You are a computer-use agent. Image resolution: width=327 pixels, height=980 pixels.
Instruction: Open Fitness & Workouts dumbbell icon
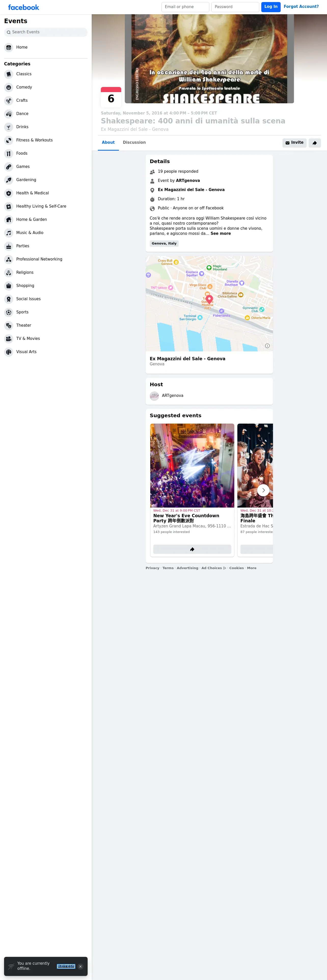tap(9, 140)
